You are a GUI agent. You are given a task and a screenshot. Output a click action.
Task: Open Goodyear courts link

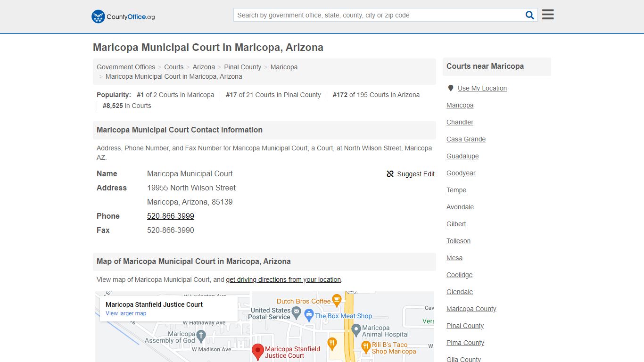pos(461,173)
